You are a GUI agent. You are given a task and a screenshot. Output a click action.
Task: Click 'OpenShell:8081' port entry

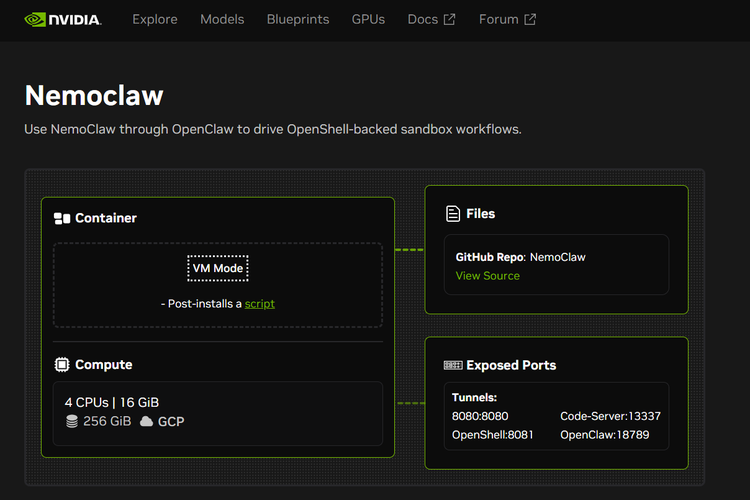click(x=492, y=435)
